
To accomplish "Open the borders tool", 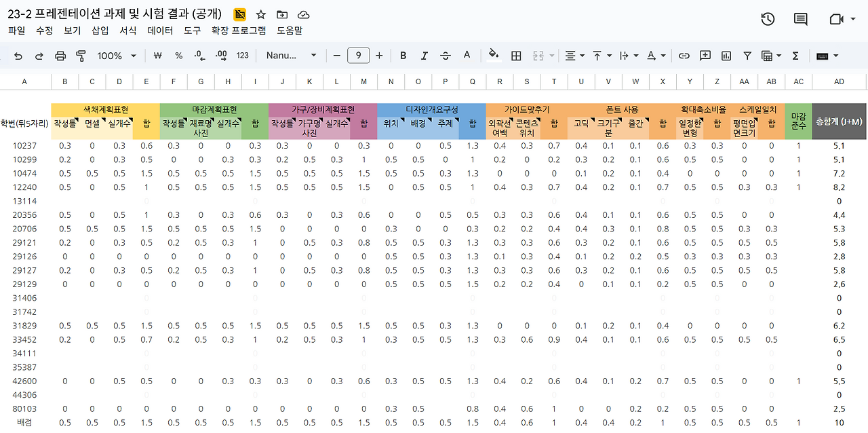I will 516,56.
